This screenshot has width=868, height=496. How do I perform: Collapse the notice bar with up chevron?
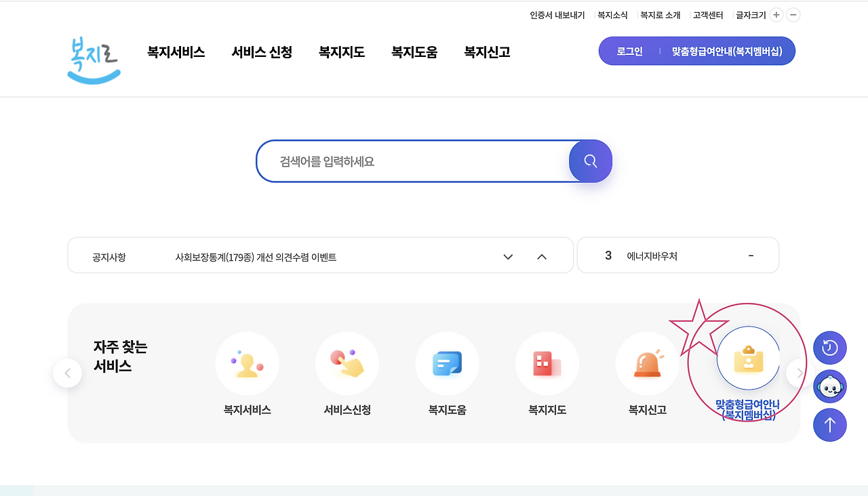pyautogui.click(x=542, y=257)
